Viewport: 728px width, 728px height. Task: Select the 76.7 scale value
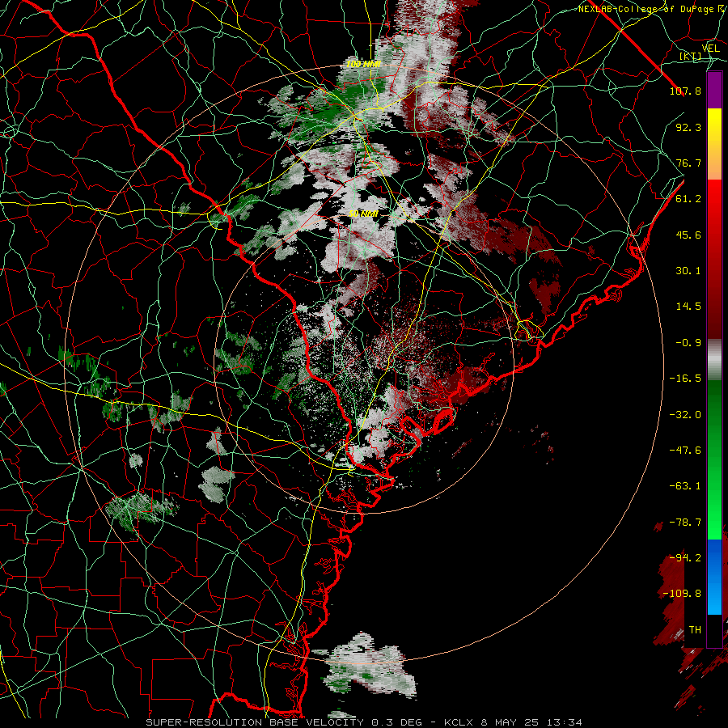pyautogui.click(x=688, y=163)
